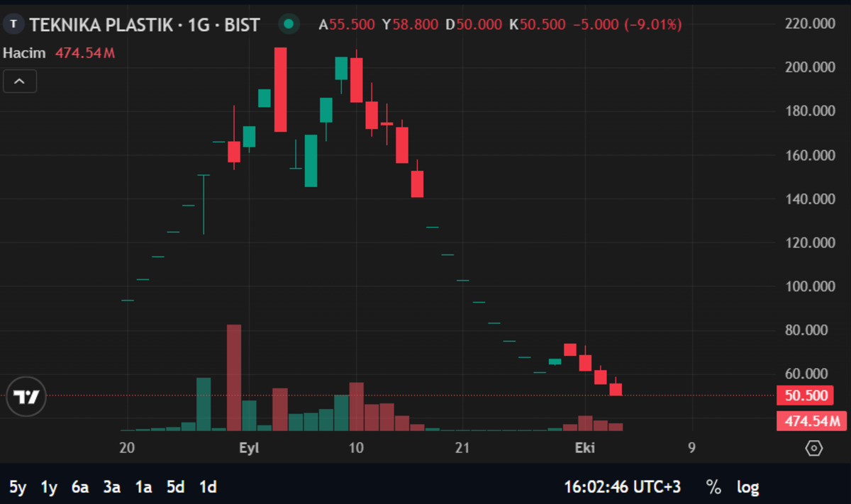Toggle the percent (%) scale
This screenshot has height=504, width=851.
pyautogui.click(x=713, y=487)
